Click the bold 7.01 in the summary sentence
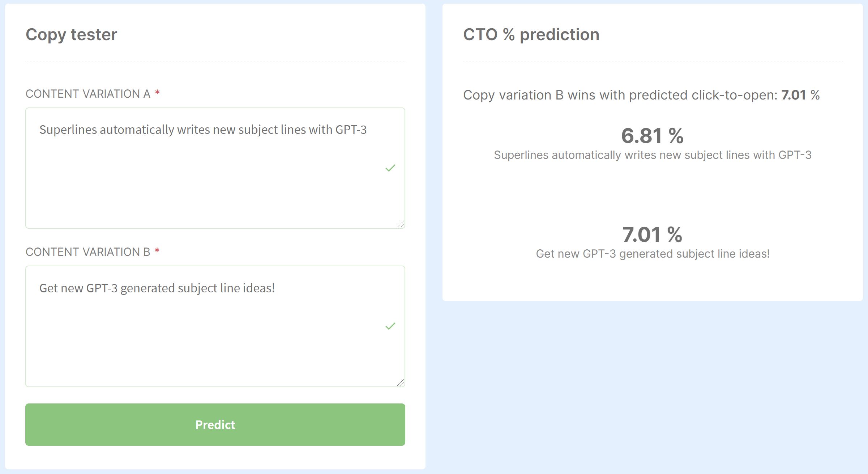This screenshot has width=868, height=474. click(794, 95)
